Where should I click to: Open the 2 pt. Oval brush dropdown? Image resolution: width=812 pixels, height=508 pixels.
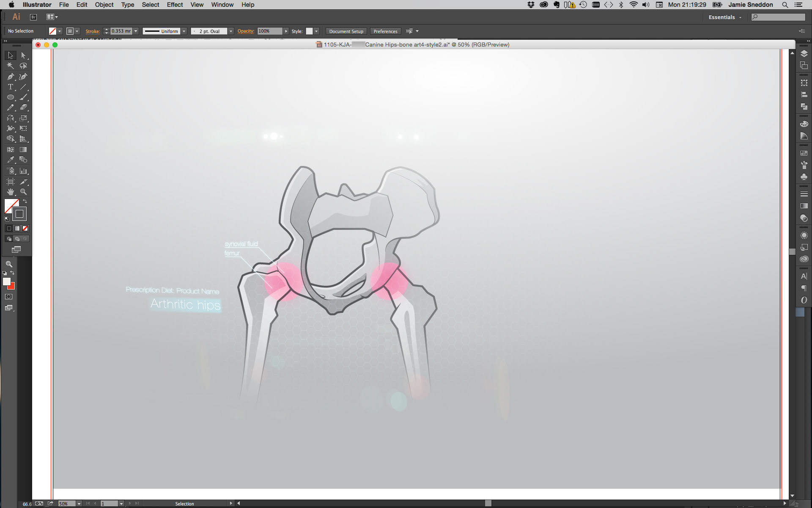pyautogui.click(x=230, y=31)
